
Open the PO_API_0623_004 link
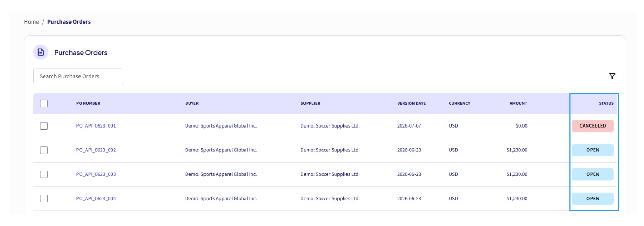coord(96,199)
